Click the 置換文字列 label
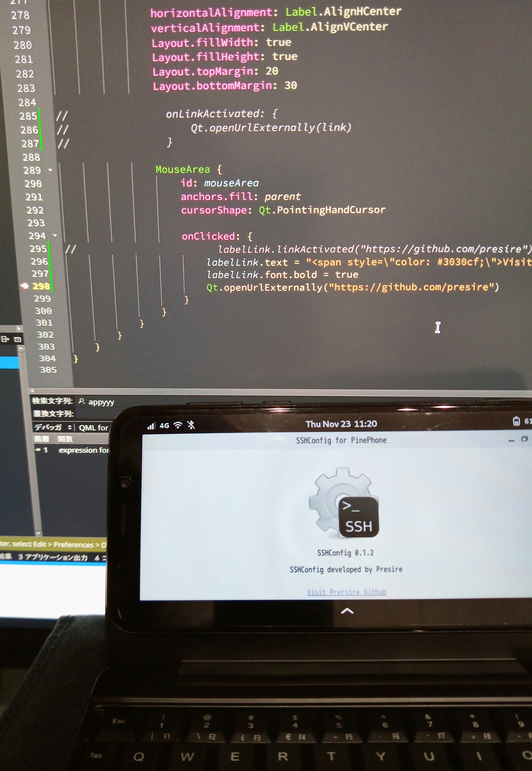 (53, 414)
